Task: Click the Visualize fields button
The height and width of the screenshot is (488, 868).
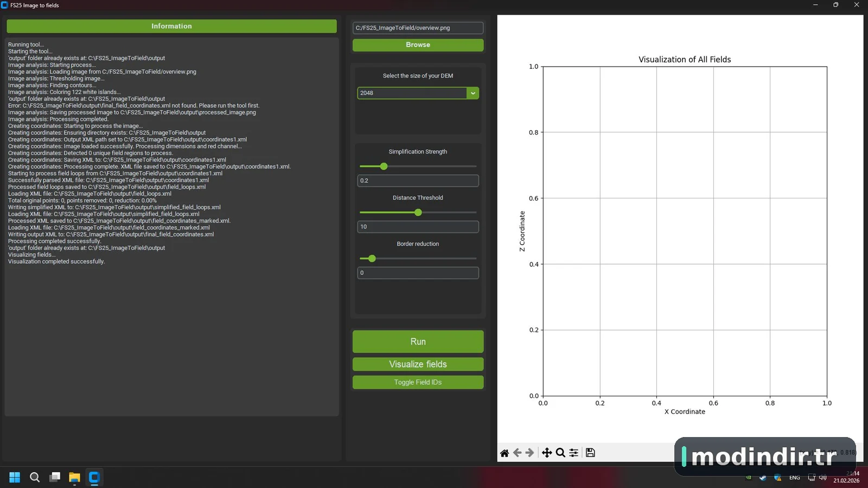Action: pos(418,364)
